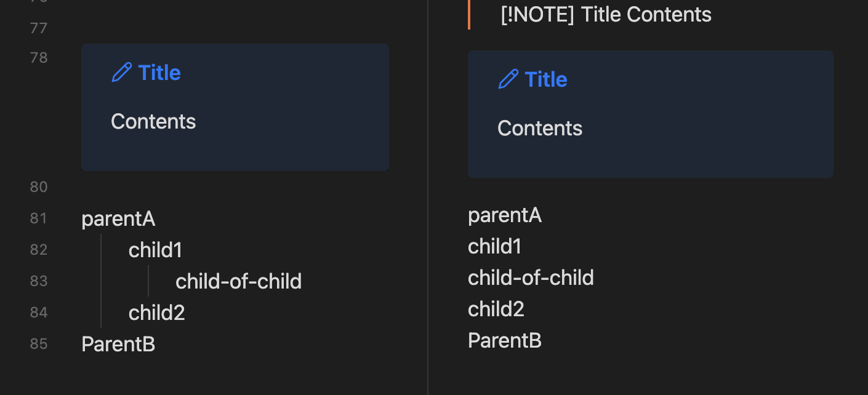Click the vertical divider between editor and preview
868x395 pixels.
coord(428,197)
